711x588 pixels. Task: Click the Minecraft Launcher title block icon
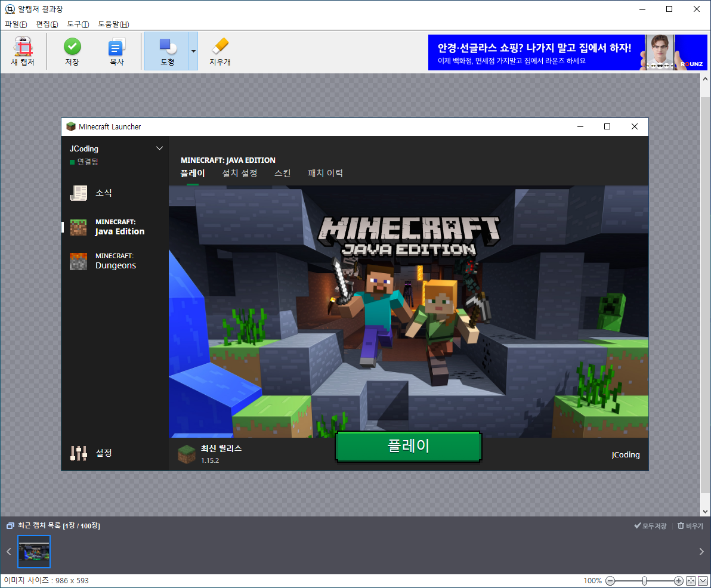(x=71, y=126)
